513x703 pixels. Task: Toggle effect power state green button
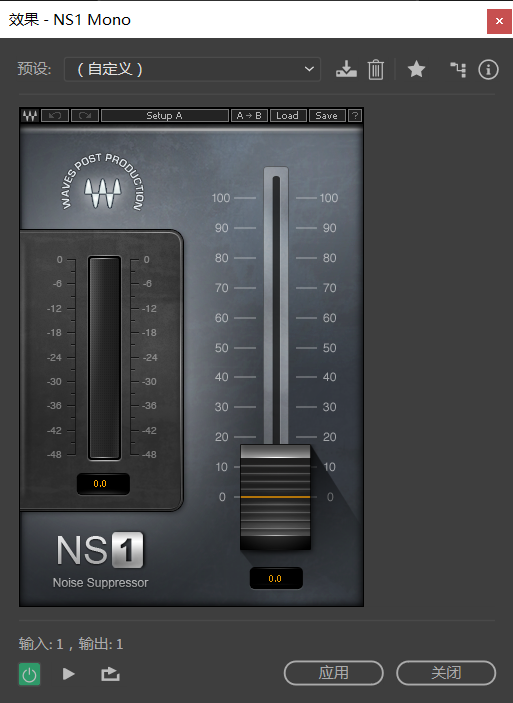point(30,674)
